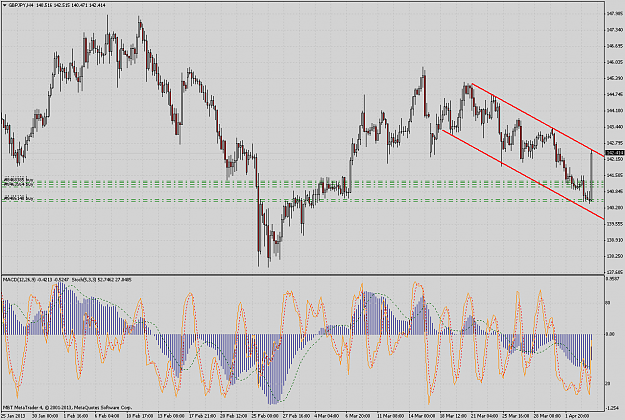Click the black current price marker 142.414
This screenshot has width=625, height=420.
click(614, 153)
